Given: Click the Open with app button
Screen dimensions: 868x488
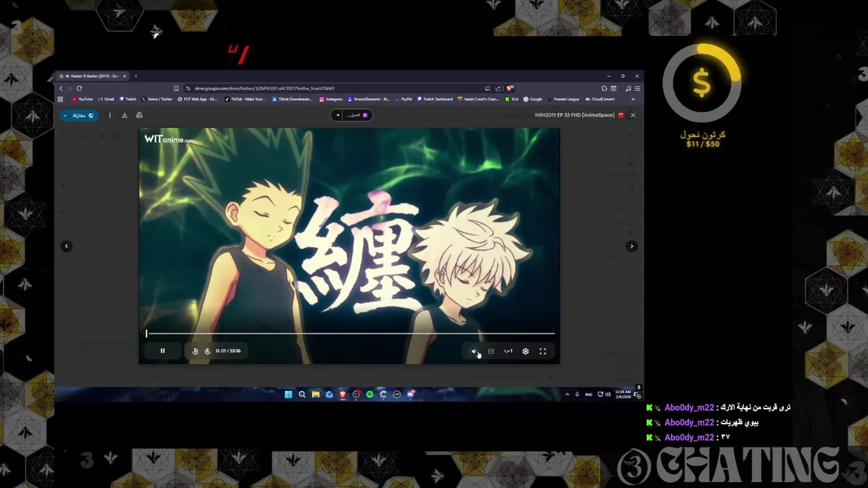Looking at the screenshot, I should 357,115.
